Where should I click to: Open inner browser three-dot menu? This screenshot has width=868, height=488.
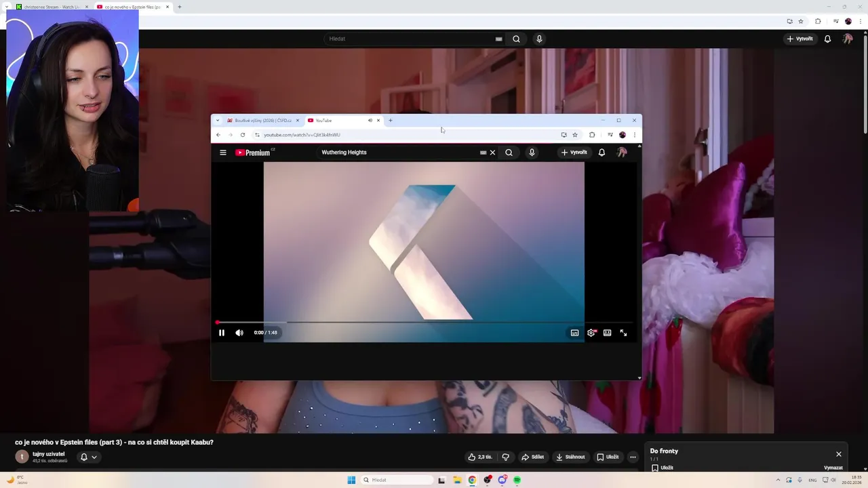tap(634, 135)
